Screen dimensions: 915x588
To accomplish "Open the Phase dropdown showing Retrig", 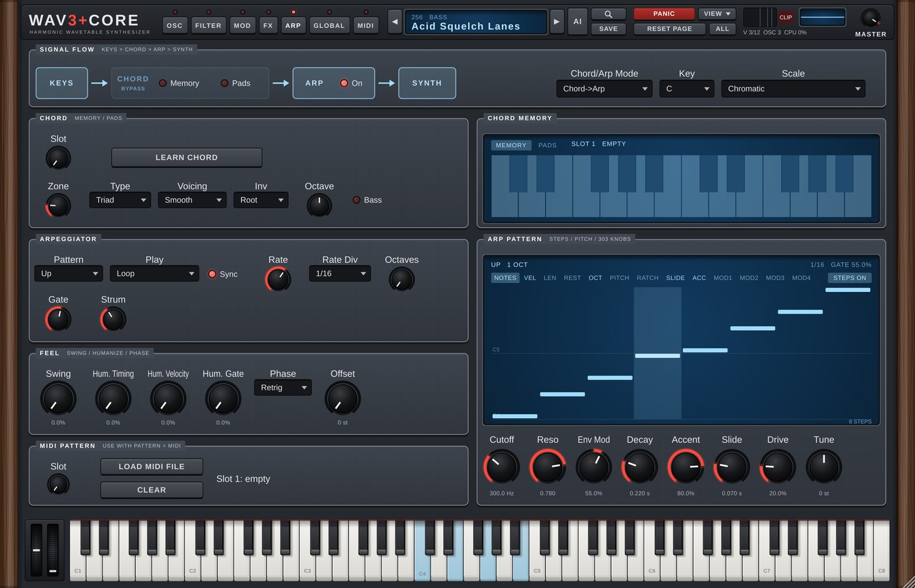I will tap(282, 387).
